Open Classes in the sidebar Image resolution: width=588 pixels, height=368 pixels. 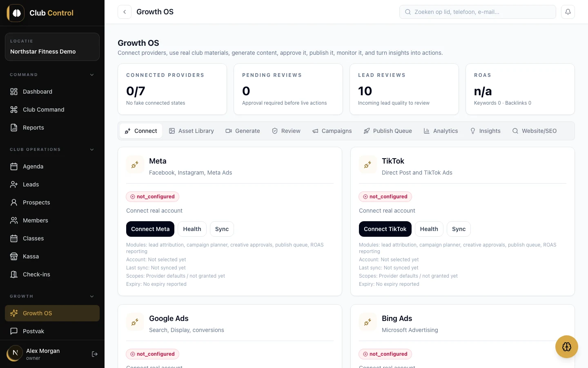click(x=52, y=238)
